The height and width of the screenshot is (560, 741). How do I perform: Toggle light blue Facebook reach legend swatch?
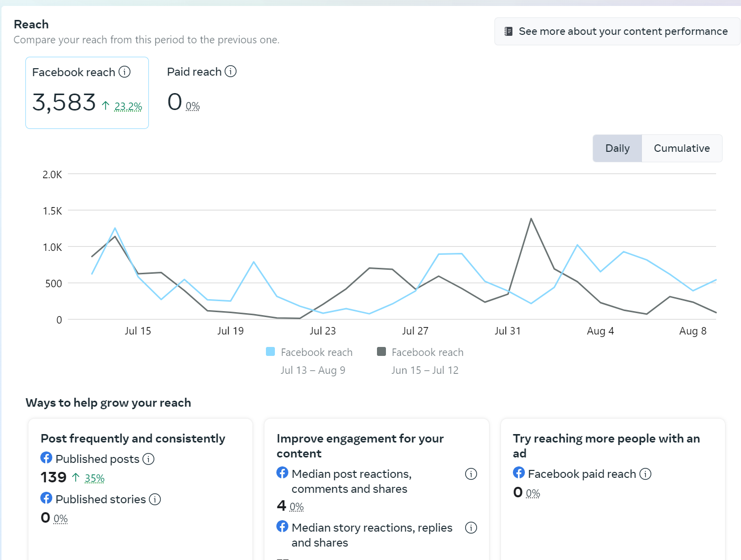[270, 352]
